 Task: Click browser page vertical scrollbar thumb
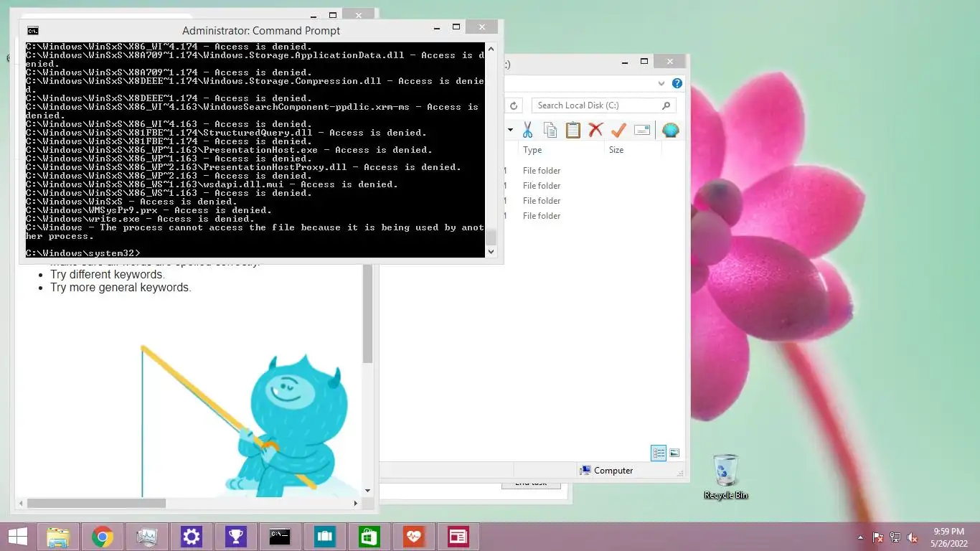(x=367, y=312)
